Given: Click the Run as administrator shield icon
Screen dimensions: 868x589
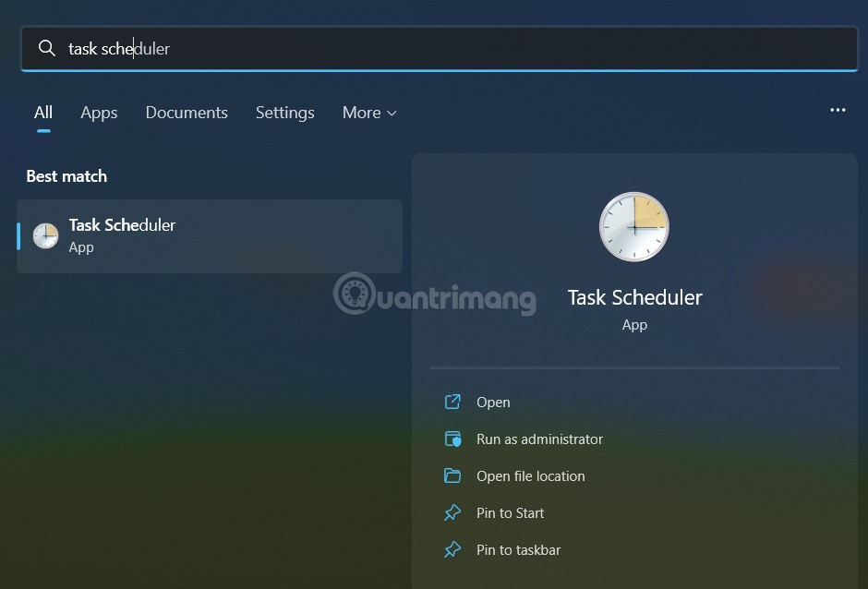Looking at the screenshot, I should [452, 439].
